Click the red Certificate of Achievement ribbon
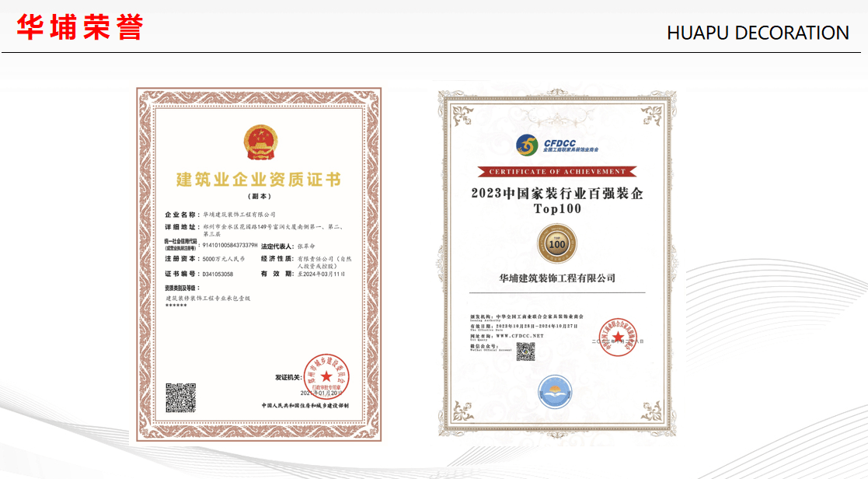This screenshot has width=868, height=479. click(556, 171)
